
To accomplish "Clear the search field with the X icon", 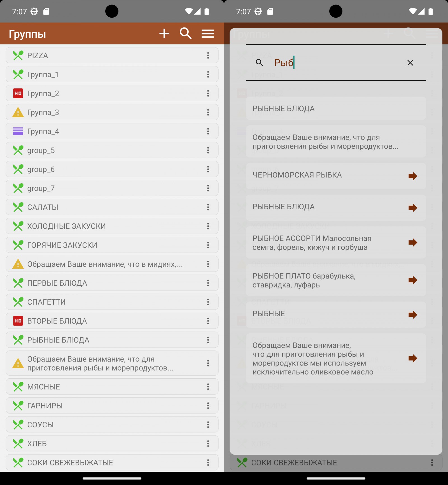I will click(x=410, y=63).
